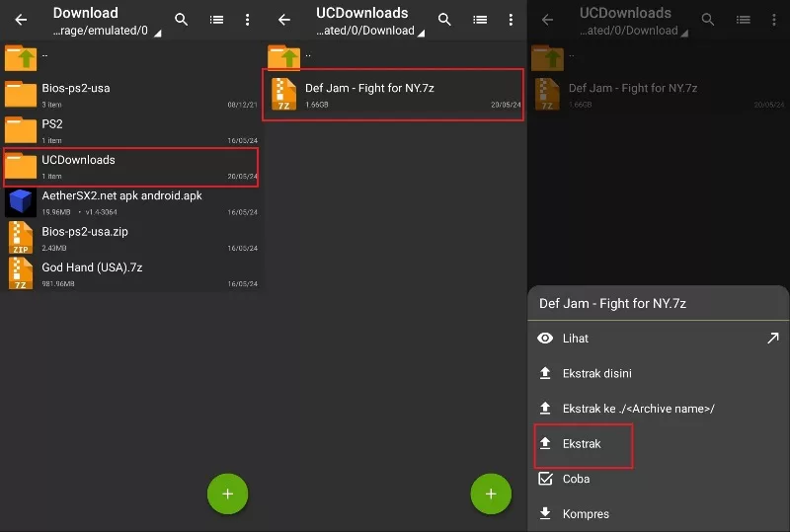Go to parent folder in middle UCDownloads panel

tap(394, 56)
